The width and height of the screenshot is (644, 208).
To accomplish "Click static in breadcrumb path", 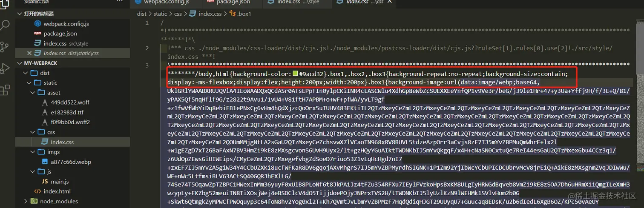I will click(161, 14).
